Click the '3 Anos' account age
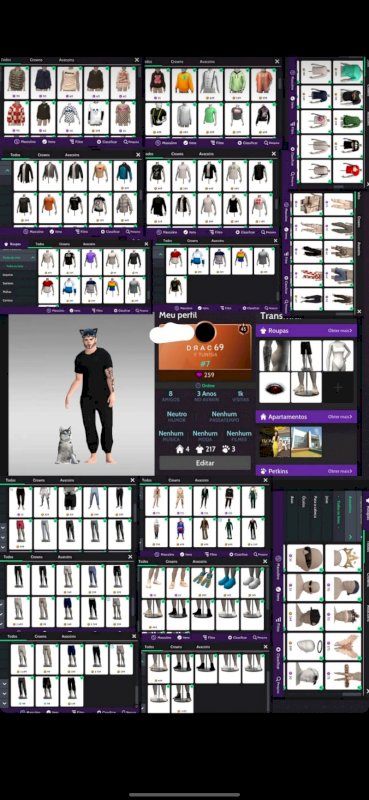The image size is (369, 800). 206,396
